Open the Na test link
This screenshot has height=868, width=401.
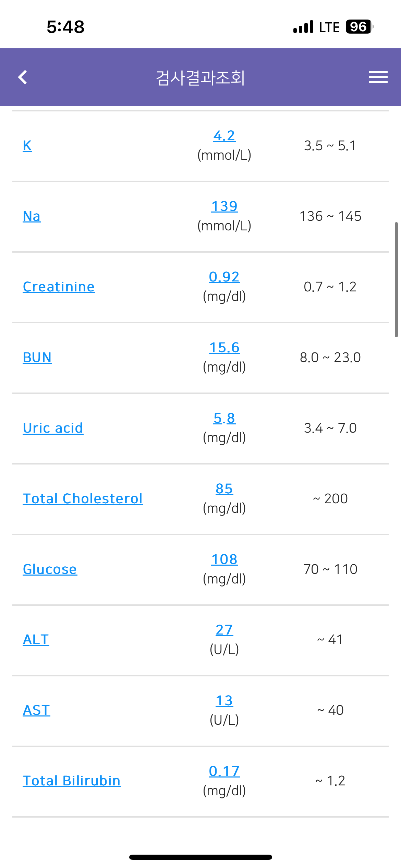click(32, 216)
